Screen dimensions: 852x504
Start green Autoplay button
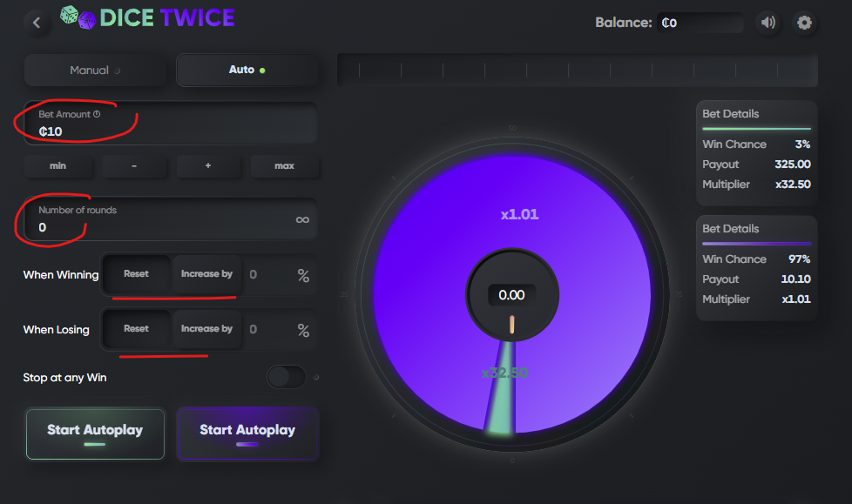(x=95, y=434)
